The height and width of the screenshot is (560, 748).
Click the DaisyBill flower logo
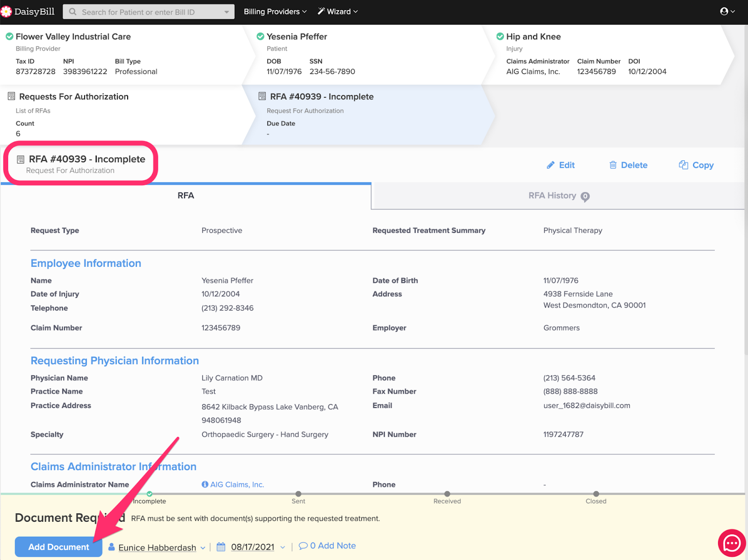7,12
